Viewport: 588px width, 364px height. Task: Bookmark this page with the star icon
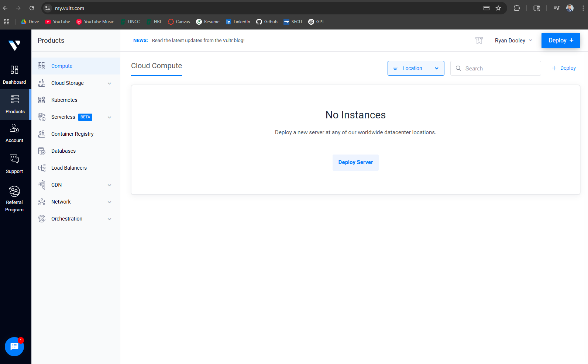click(x=498, y=8)
